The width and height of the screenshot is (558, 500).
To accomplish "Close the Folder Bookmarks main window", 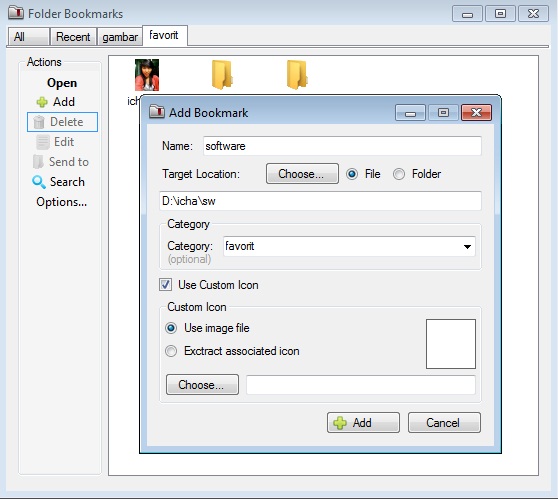I will coord(533,14).
